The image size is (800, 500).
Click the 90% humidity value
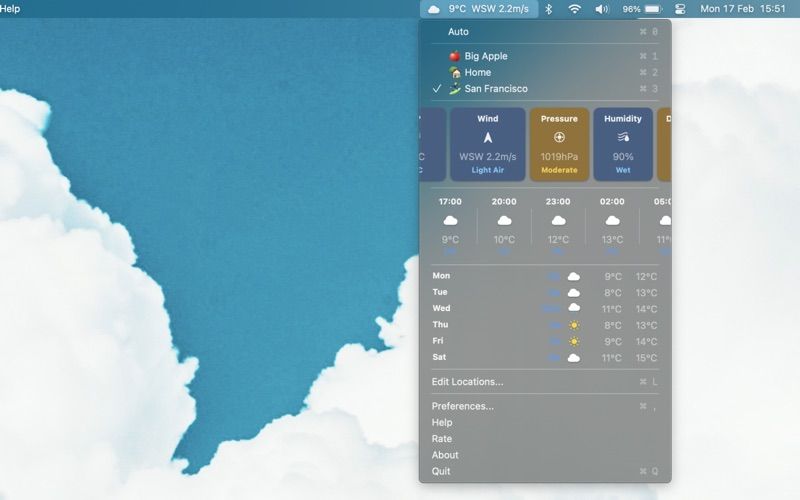tap(623, 157)
